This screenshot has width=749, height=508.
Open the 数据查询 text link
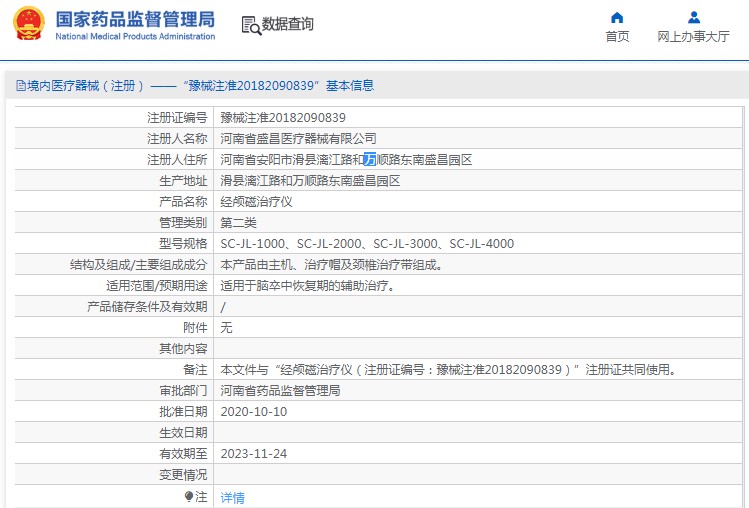coord(287,25)
